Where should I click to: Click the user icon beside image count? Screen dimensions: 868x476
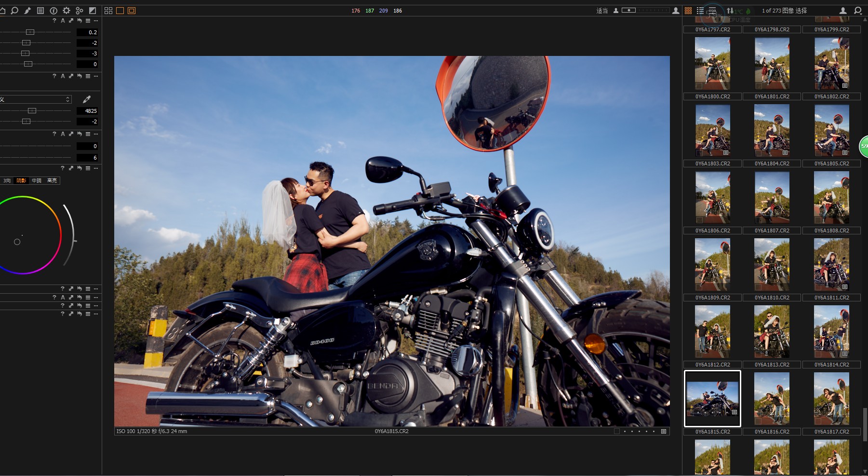click(843, 10)
